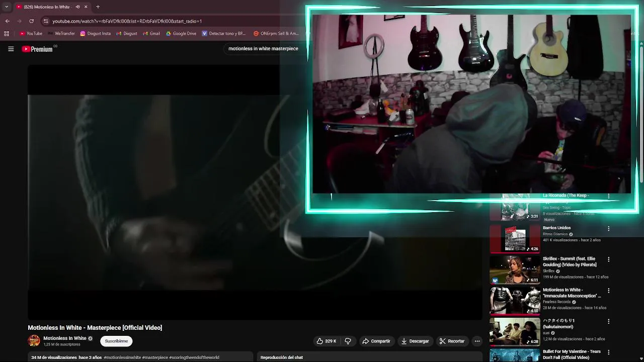Open options menu for hakutainomori video
The width and height of the screenshot is (644, 362).
[608, 321]
